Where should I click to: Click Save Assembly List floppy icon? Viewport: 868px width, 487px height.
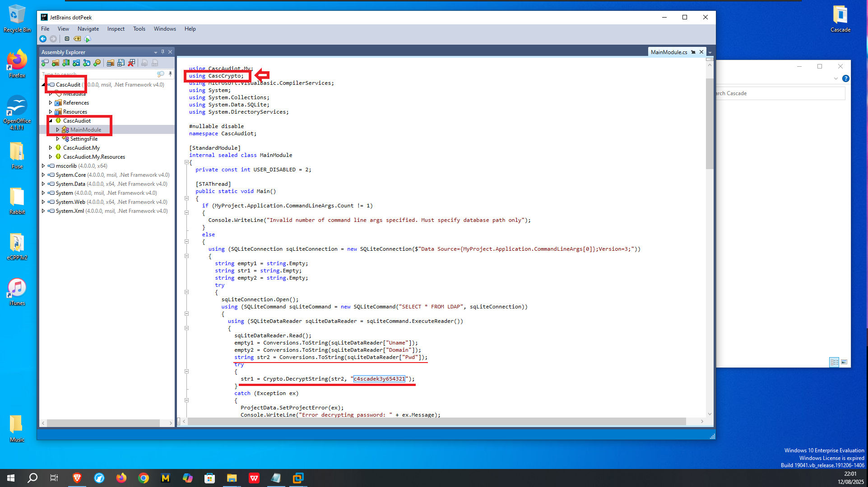(121, 63)
